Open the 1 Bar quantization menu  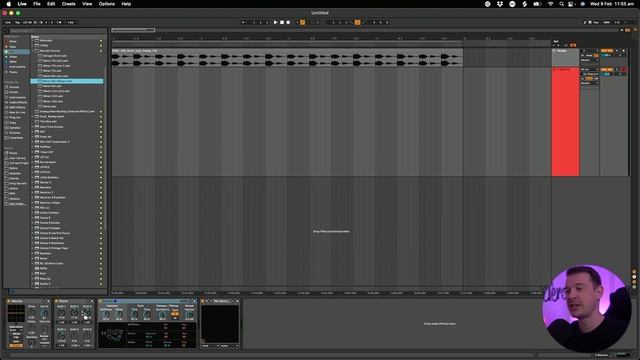pos(71,22)
